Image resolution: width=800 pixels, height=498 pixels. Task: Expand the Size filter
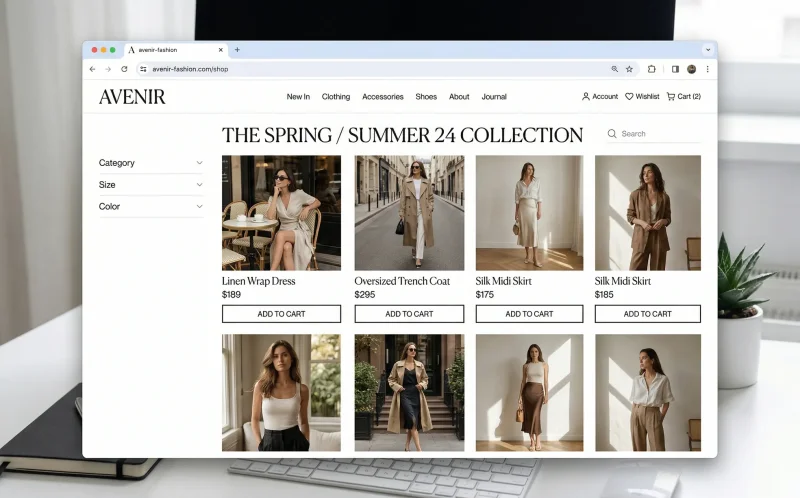(150, 185)
